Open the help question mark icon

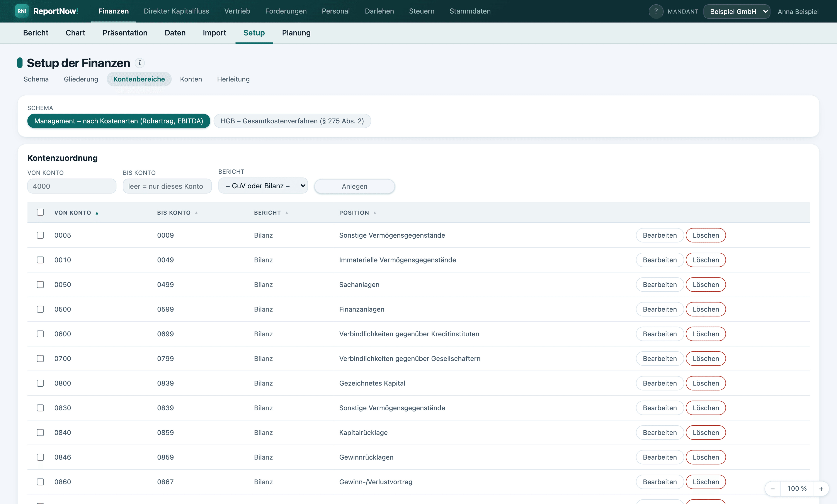pos(656,11)
